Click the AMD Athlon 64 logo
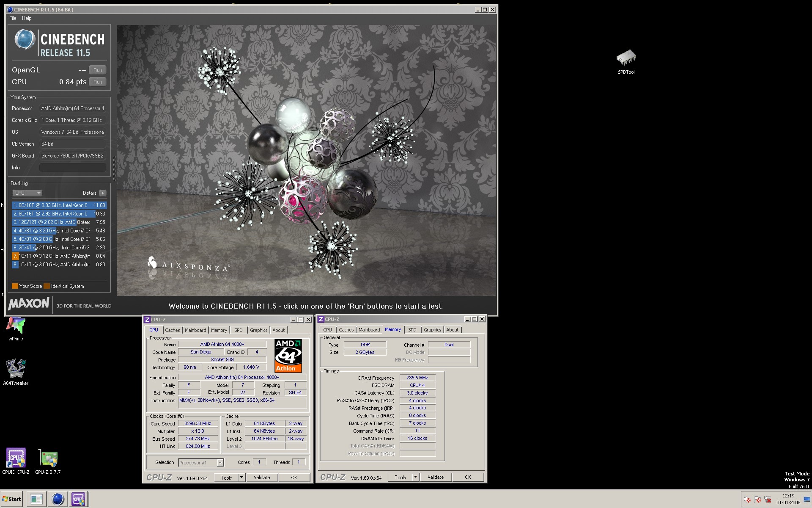Screen dimensions: 812x508 288,356
